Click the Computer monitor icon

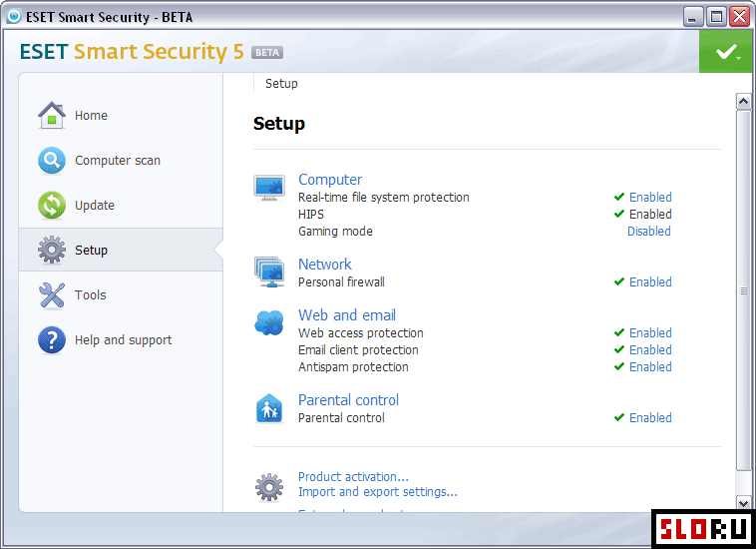(269, 188)
